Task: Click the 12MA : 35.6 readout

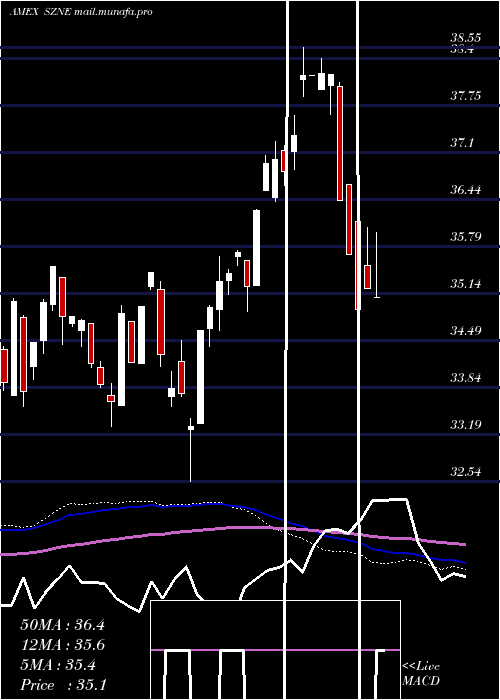Action: click(x=62, y=645)
